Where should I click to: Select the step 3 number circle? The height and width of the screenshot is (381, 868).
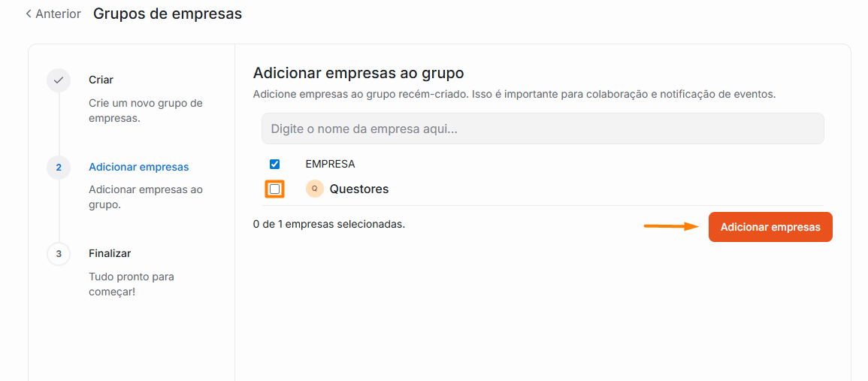(59, 254)
